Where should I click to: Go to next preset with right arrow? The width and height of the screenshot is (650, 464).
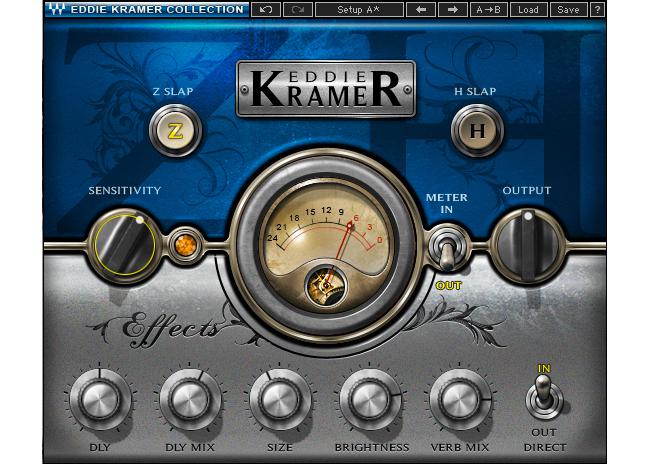[x=453, y=10]
